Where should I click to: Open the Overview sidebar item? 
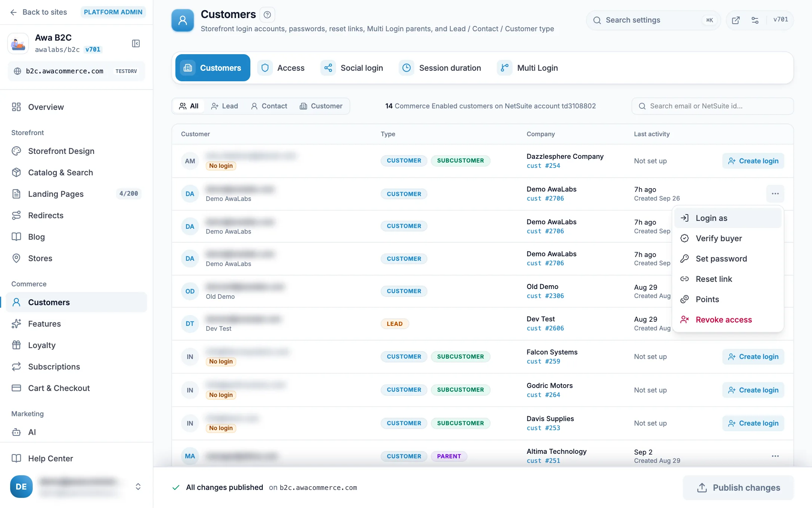[x=76, y=107]
